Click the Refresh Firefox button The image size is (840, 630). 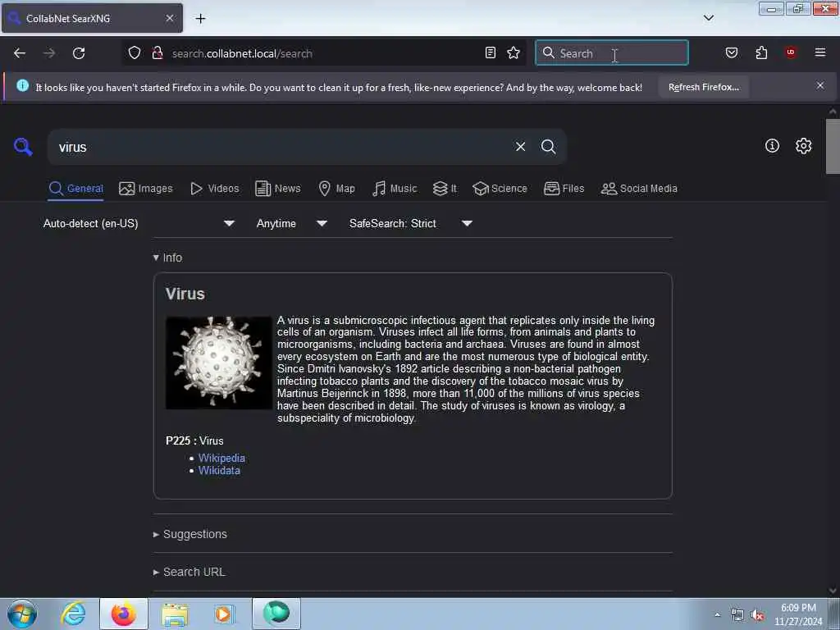pos(703,87)
